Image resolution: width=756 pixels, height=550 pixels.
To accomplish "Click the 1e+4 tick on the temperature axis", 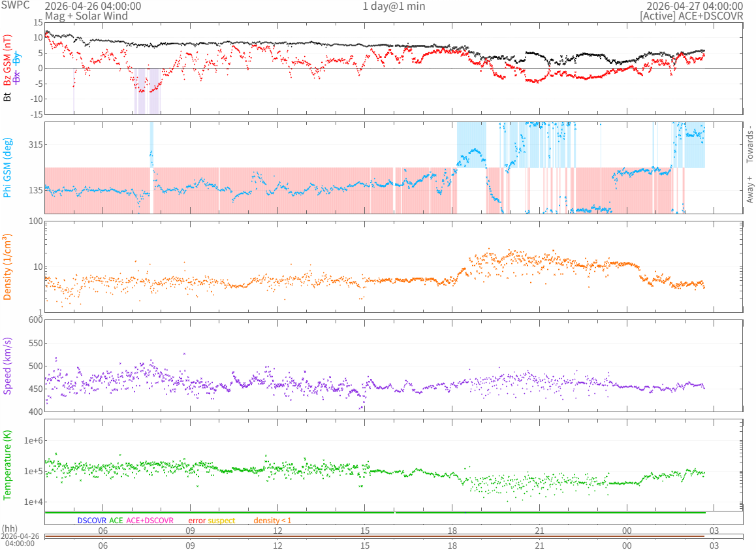I will click(x=34, y=502).
